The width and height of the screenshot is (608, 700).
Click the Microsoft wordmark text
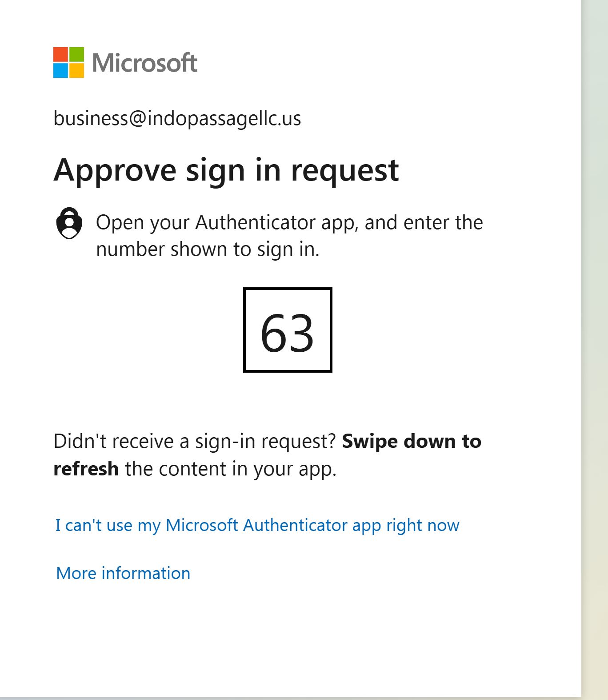pos(144,63)
